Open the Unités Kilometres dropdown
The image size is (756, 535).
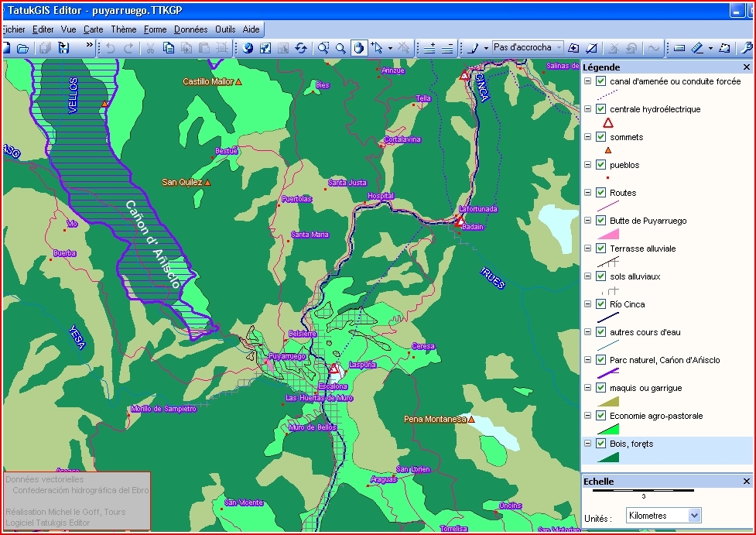tap(694, 516)
